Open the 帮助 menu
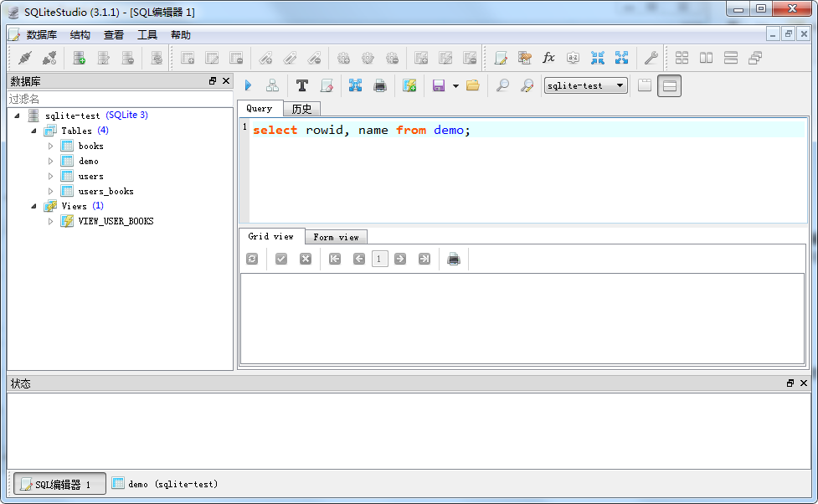Viewport: 818px width, 504px height. pos(181,35)
